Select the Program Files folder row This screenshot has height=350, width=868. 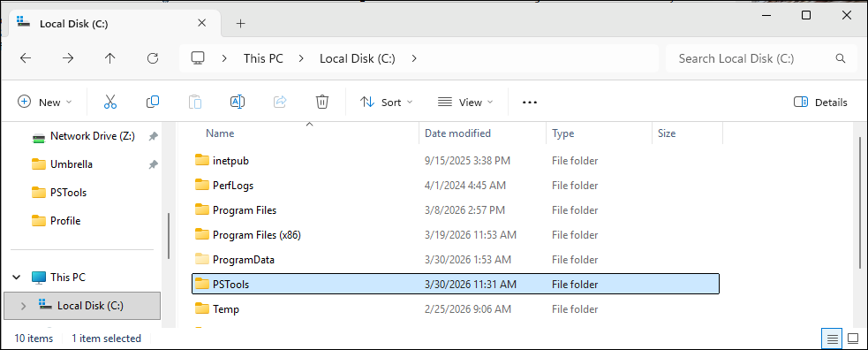point(455,209)
